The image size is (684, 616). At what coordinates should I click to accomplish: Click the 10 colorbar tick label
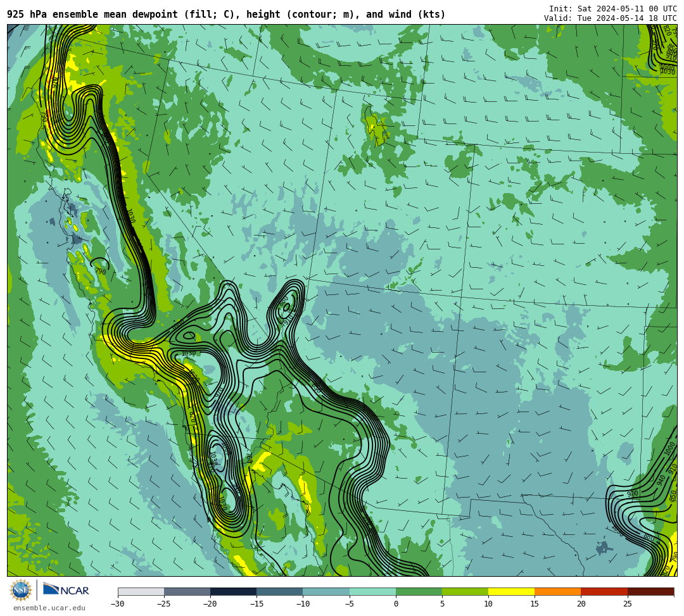point(488,604)
